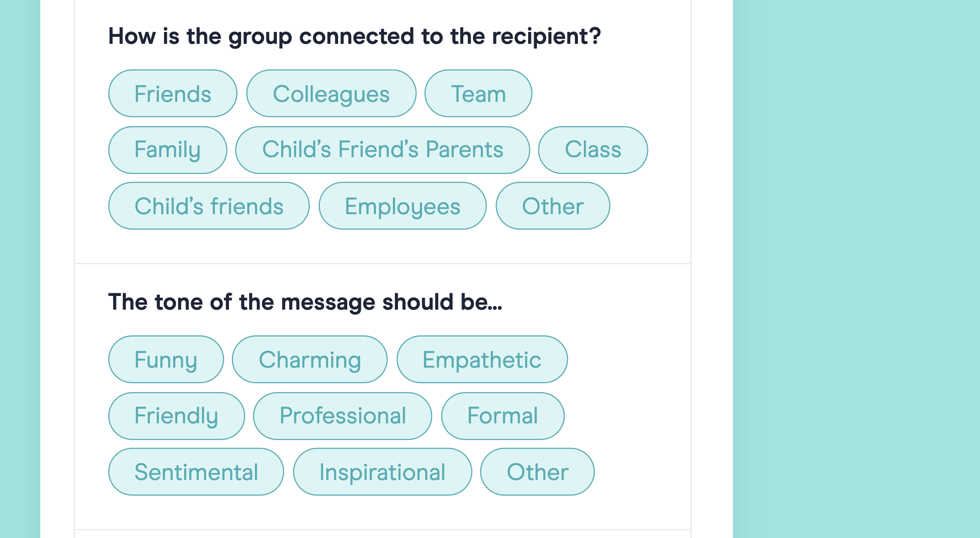Select the Colleagues connection option
This screenshot has width=980, height=538.
331,94
